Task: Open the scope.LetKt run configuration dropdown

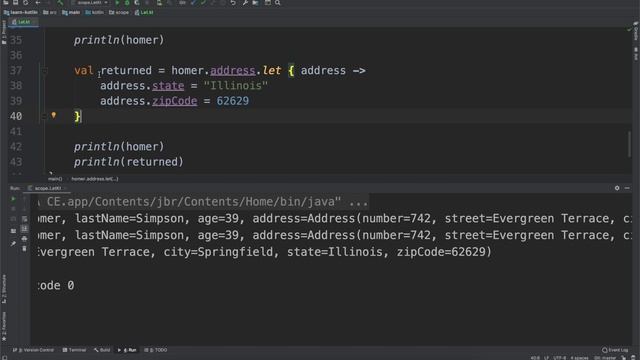Action: click(x=91, y=2)
